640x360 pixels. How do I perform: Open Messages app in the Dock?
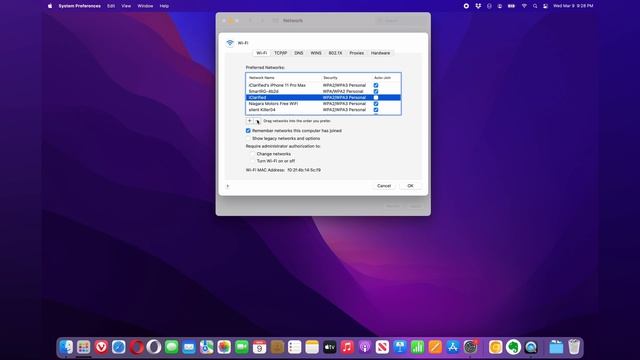(171, 347)
